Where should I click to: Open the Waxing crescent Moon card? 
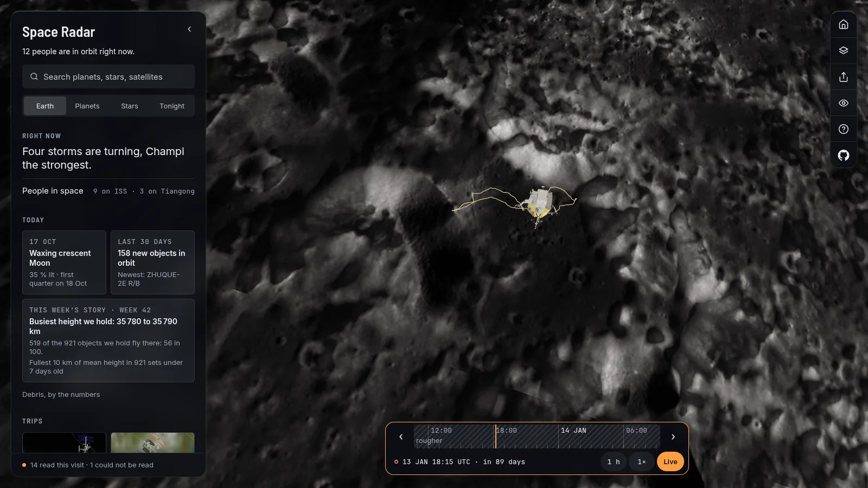coord(64,262)
